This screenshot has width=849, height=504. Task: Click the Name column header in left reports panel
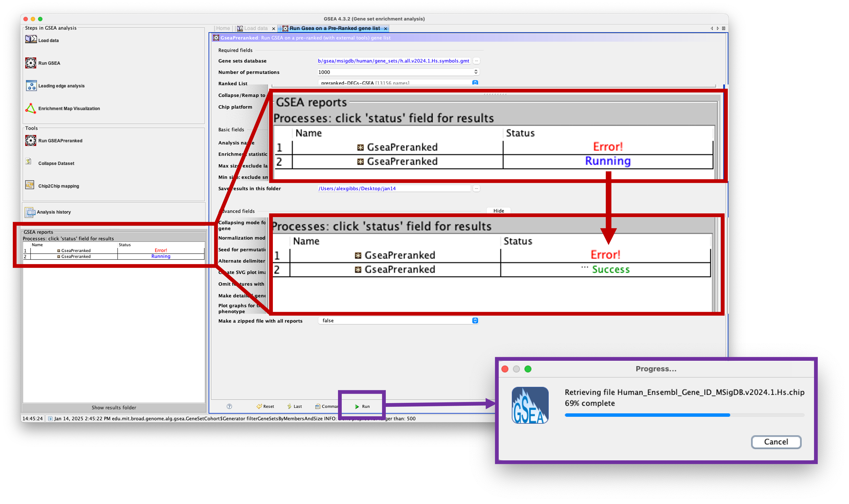(37, 245)
